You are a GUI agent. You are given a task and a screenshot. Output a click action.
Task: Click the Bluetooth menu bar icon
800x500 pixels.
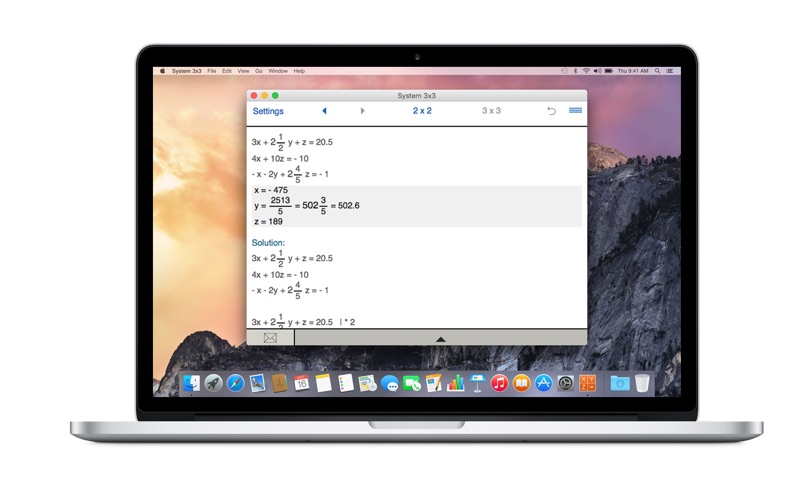pyautogui.click(x=576, y=71)
